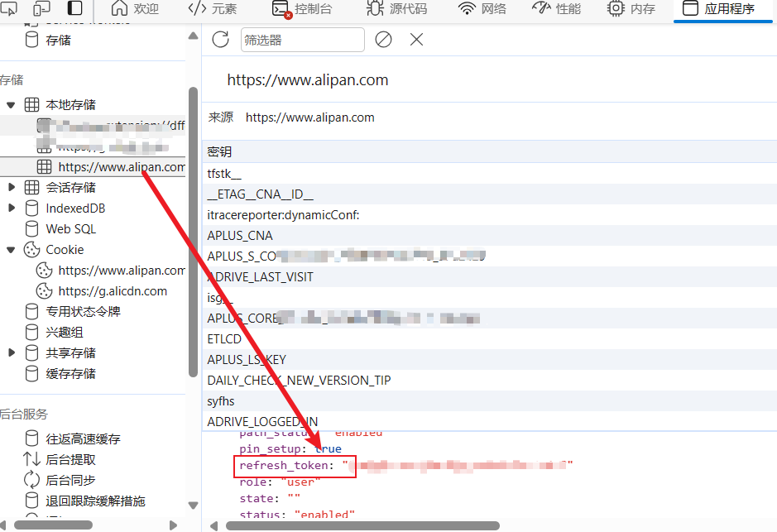Click value pane horizontal scrollbar thumb
777x532 pixels.
pos(362,525)
